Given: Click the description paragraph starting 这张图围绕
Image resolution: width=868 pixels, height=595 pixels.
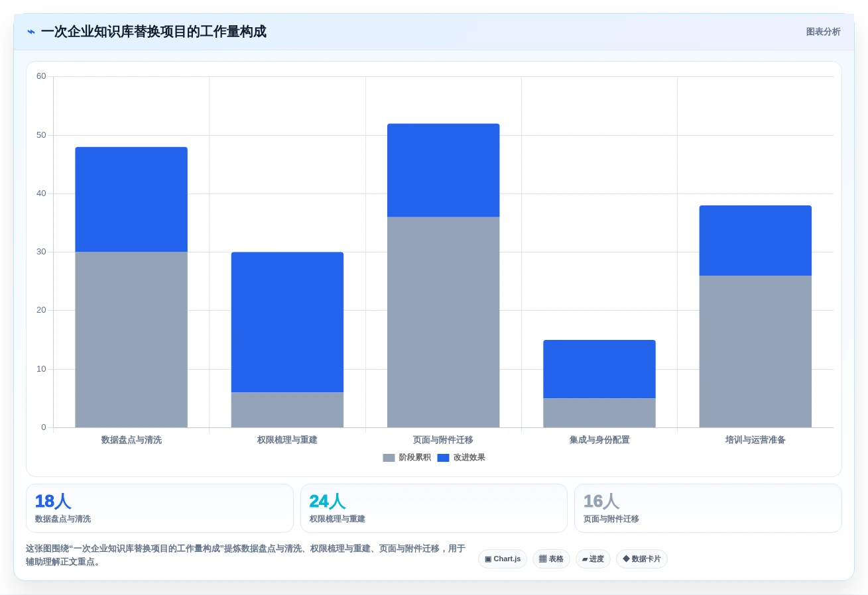Looking at the screenshot, I should point(245,555).
